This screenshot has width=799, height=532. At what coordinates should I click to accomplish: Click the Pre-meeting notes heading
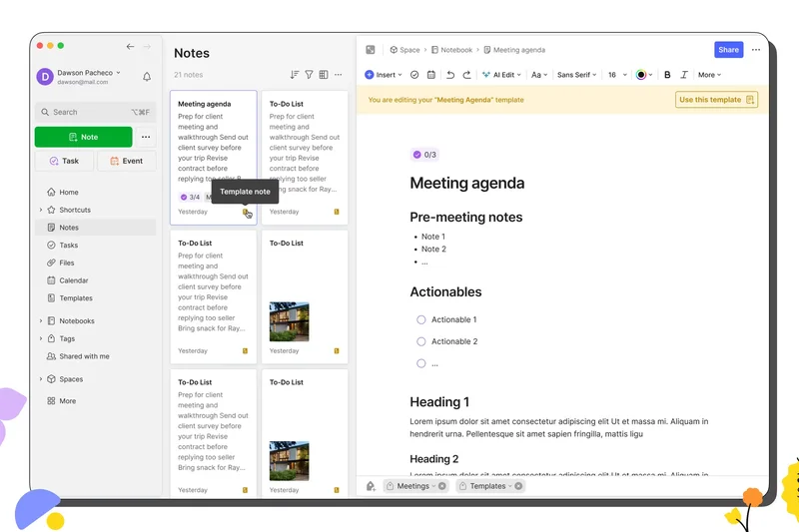465,218
